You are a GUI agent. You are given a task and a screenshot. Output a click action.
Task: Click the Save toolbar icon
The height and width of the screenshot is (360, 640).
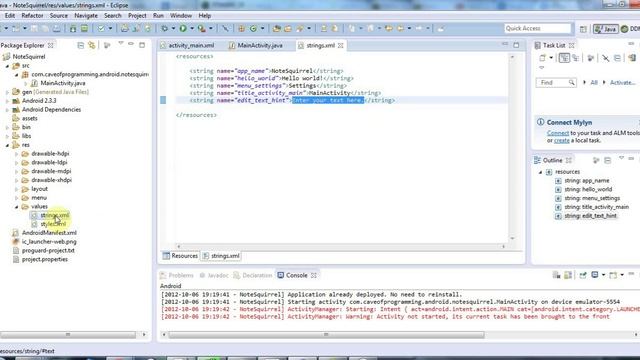click(34, 28)
